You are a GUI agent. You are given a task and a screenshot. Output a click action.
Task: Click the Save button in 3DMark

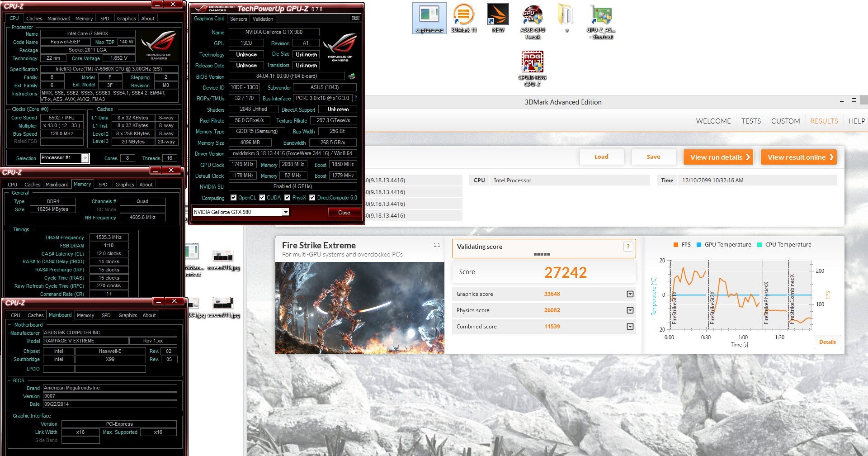[653, 157]
